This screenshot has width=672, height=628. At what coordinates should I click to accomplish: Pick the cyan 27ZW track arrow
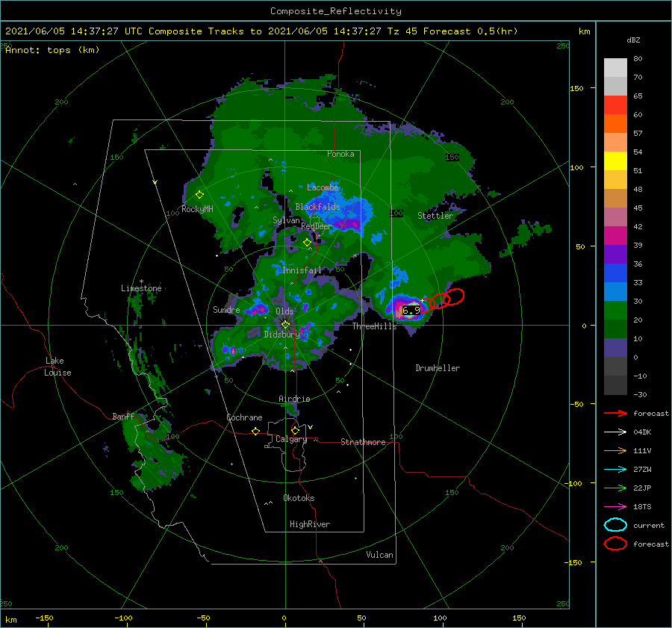(x=615, y=470)
